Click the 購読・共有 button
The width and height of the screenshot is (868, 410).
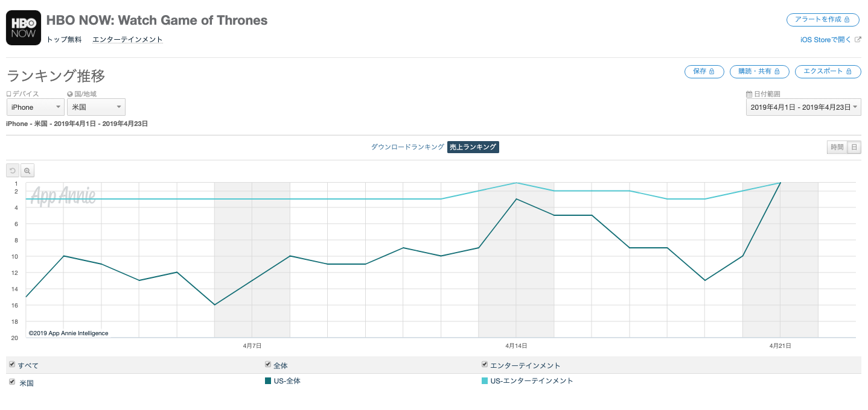(x=759, y=71)
